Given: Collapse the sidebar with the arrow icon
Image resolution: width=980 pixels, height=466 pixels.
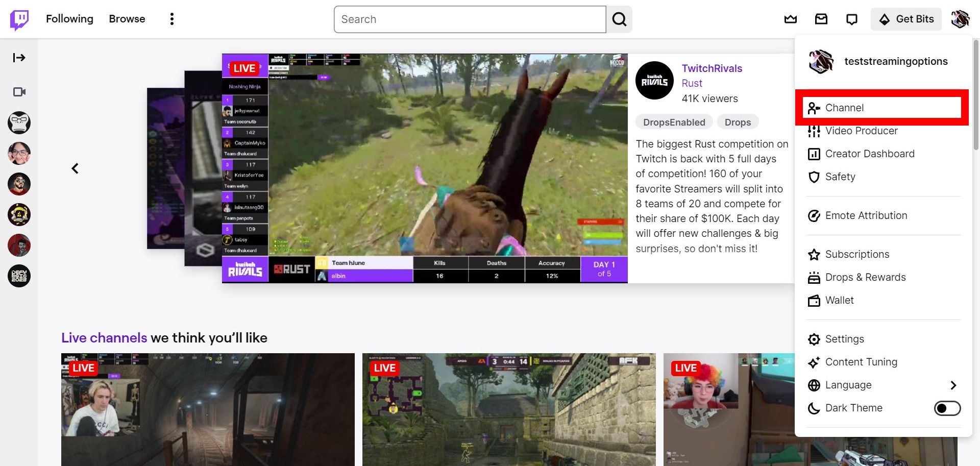Looking at the screenshot, I should coord(19,58).
